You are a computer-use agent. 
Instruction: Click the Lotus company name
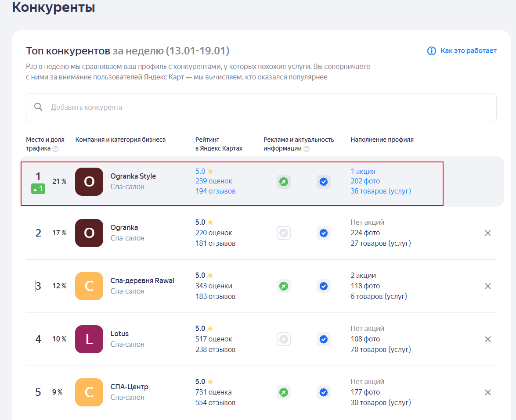click(119, 334)
